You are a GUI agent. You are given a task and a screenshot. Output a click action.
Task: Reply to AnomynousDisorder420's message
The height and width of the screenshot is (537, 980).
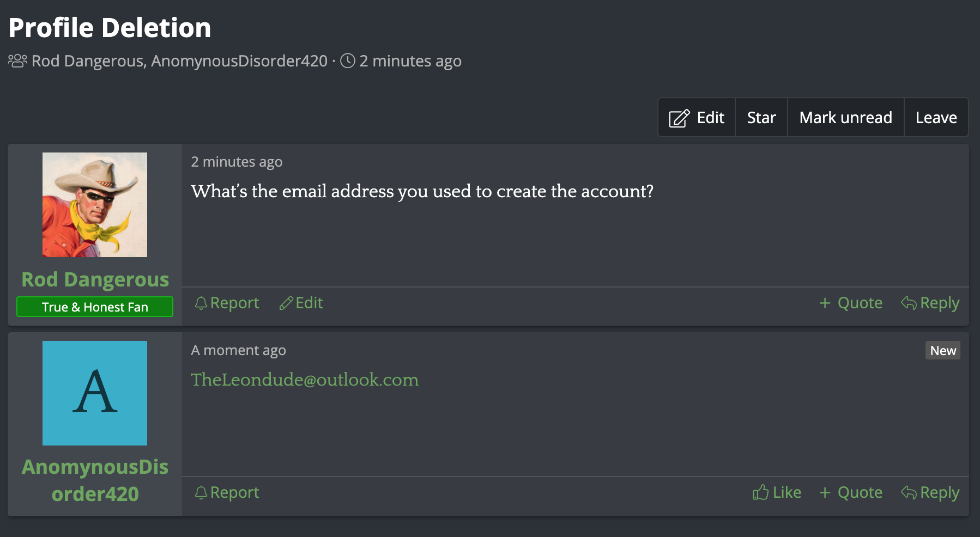click(x=930, y=492)
